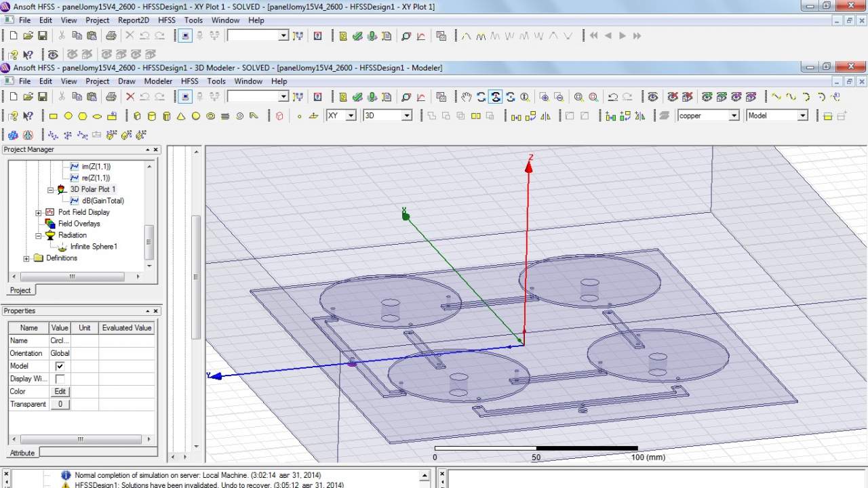Click the Save icon in Modeler toolbar
The width and height of the screenshot is (868, 488).
point(42,97)
